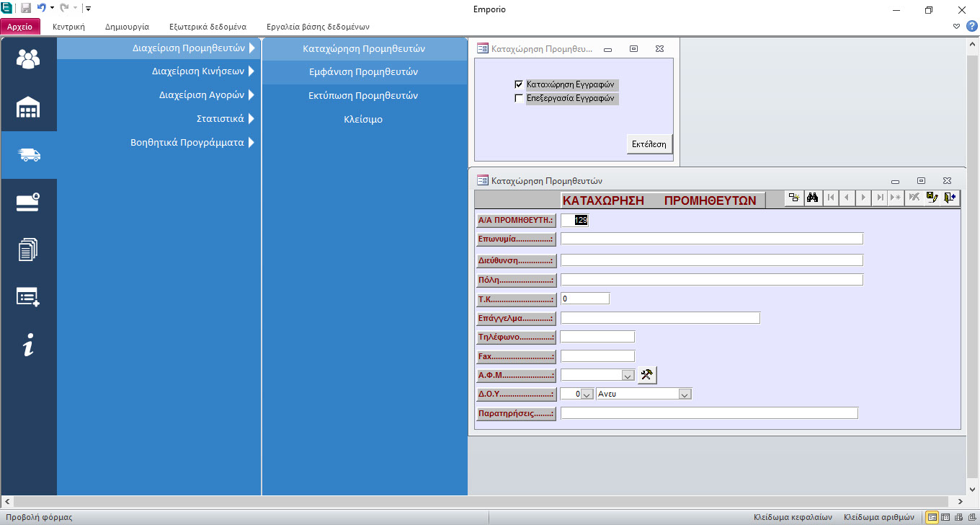Click the Επωνυμία text input field
This screenshot has height=525, width=980.
711,239
